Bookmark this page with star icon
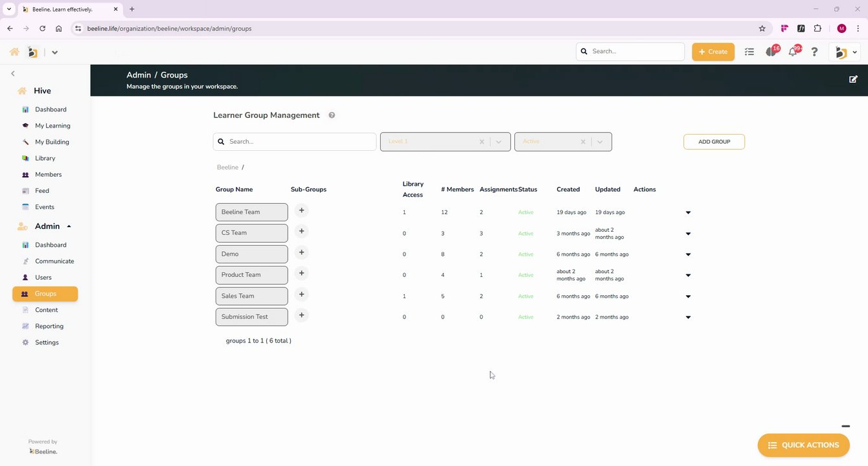The height and width of the screenshot is (466, 868). [762, 28]
